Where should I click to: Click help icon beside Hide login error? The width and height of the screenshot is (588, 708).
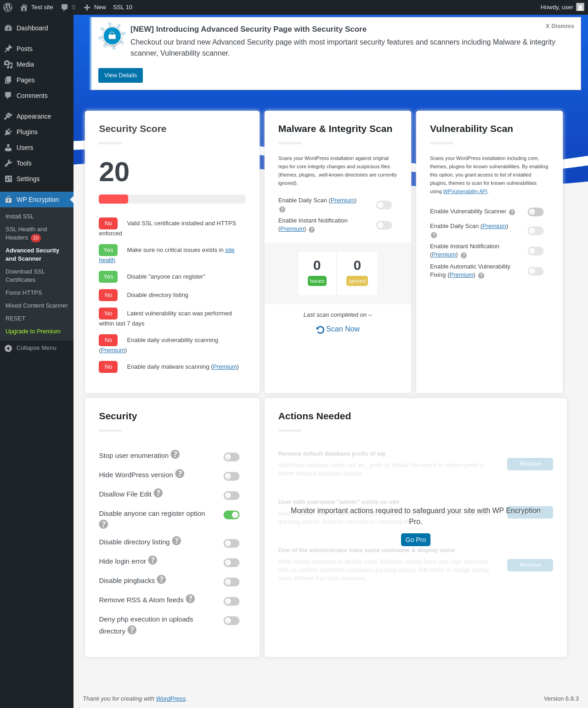[153, 560]
